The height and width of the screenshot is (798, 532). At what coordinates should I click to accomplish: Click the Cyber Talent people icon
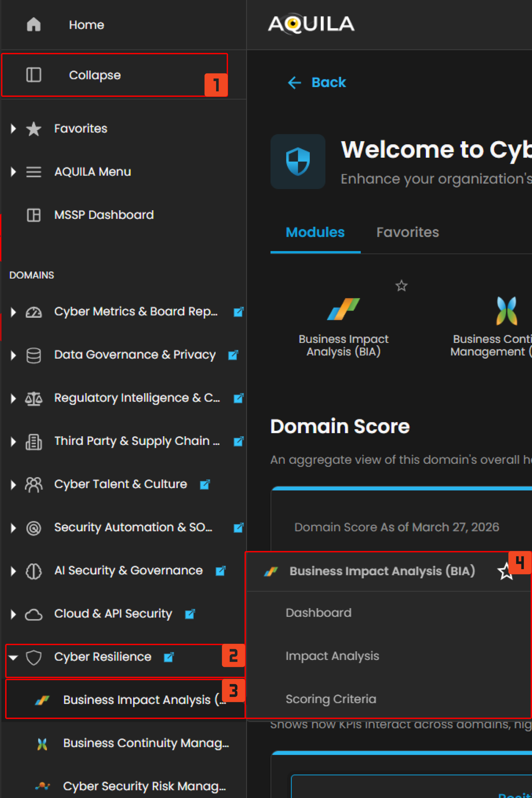click(x=34, y=485)
